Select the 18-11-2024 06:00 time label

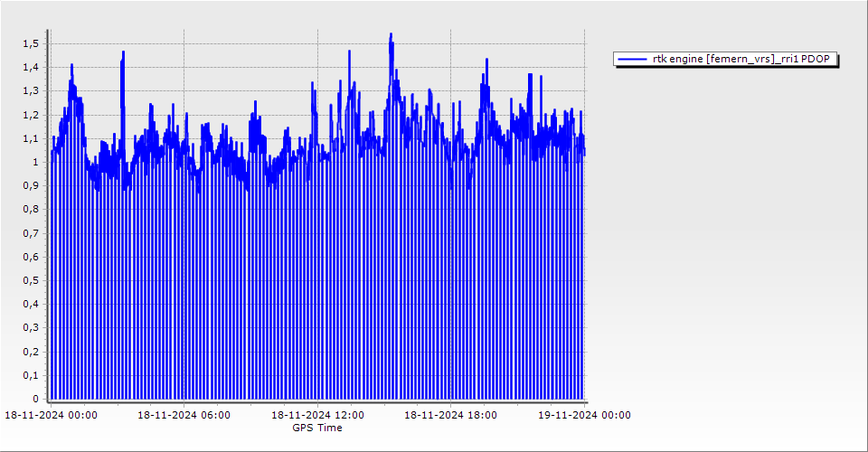(184, 415)
